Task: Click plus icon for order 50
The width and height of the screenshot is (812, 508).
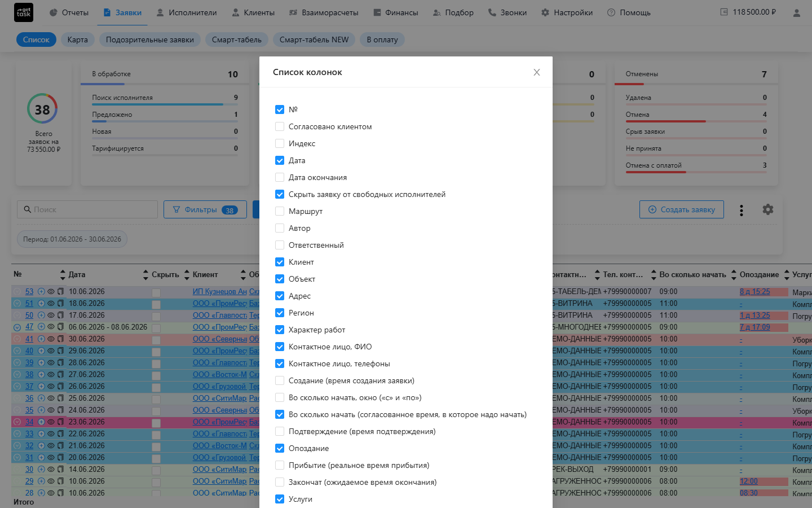Action: (41, 316)
